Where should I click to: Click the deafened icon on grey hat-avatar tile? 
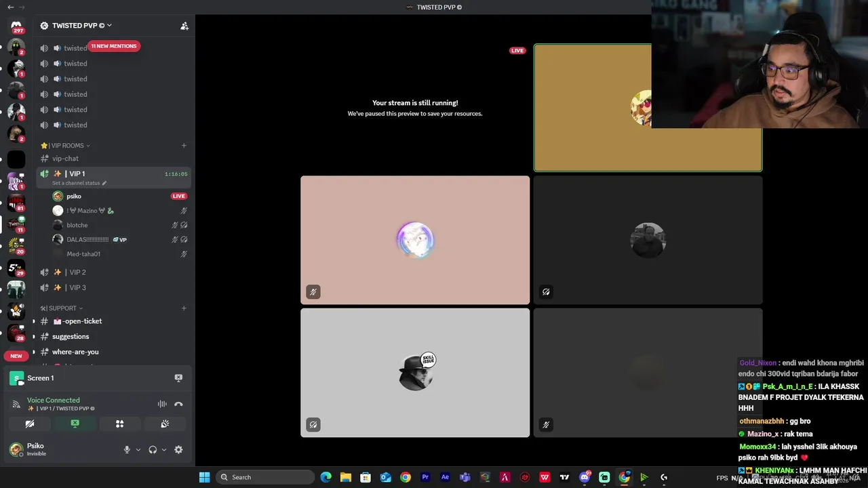(x=313, y=425)
